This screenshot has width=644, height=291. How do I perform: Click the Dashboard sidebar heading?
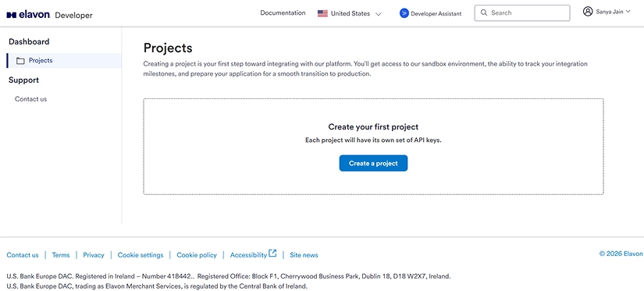pos(29,41)
